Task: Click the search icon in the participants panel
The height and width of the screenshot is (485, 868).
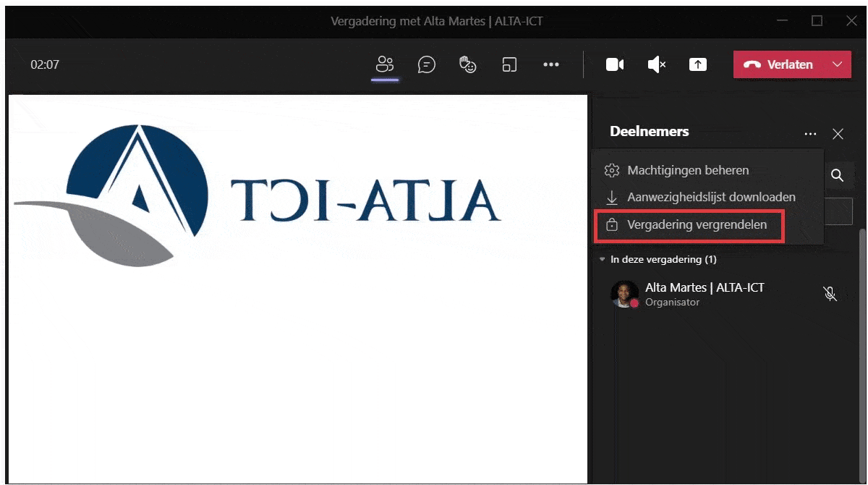Action: click(x=838, y=175)
